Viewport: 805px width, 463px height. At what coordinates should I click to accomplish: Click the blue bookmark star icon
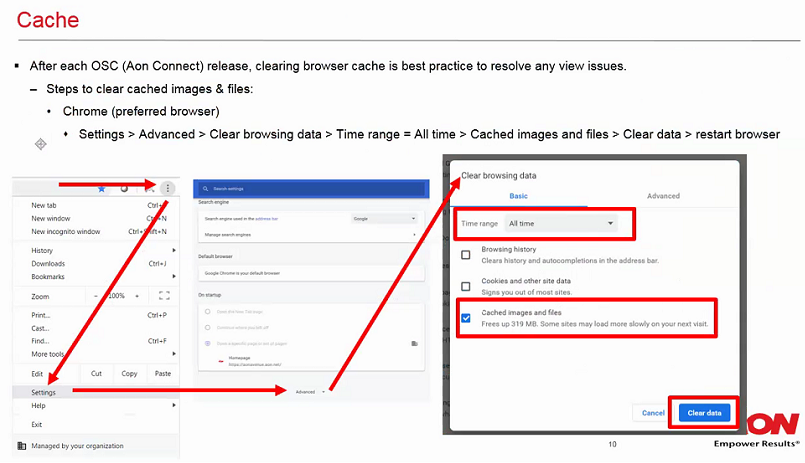(101, 188)
